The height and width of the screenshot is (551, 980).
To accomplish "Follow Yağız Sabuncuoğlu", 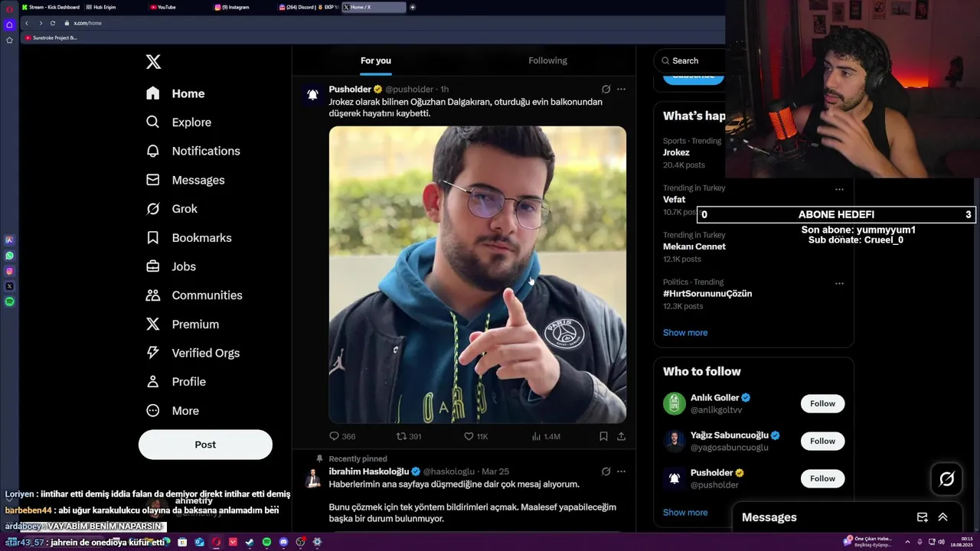I will coord(822,441).
